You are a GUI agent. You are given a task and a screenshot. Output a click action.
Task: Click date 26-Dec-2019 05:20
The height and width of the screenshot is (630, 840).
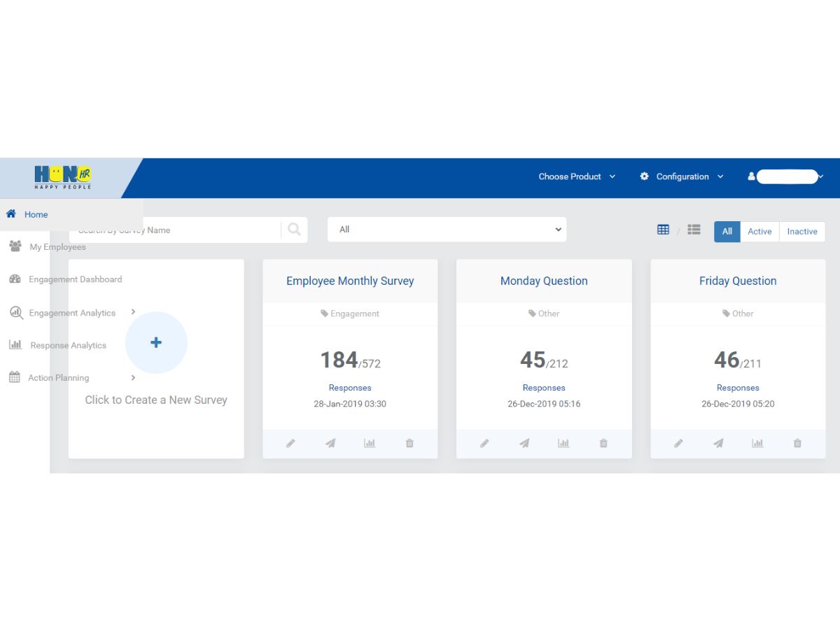pyautogui.click(x=738, y=404)
